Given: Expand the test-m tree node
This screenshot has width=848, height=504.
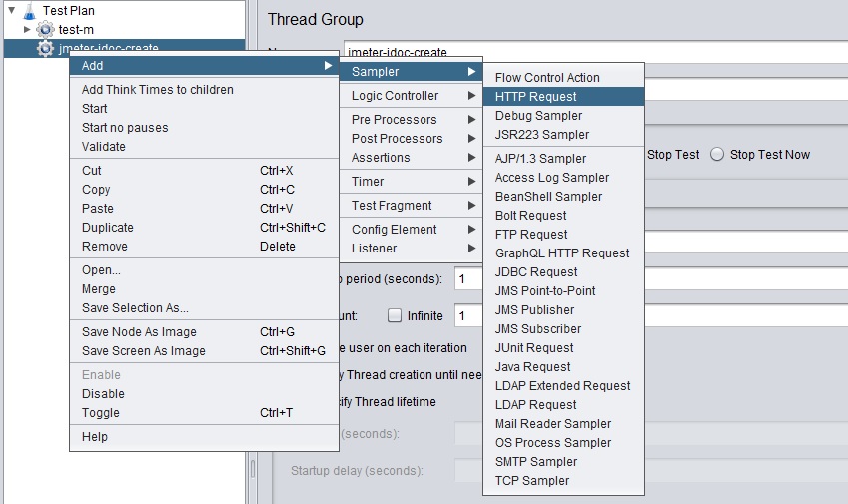Looking at the screenshot, I should (x=27, y=30).
